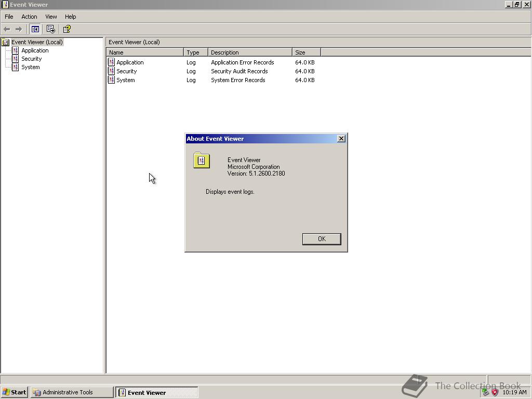This screenshot has width=532, height=399.
Task: Click 'Version: 5.1.2600.2180' text in dialog
Action: (x=256, y=174)
